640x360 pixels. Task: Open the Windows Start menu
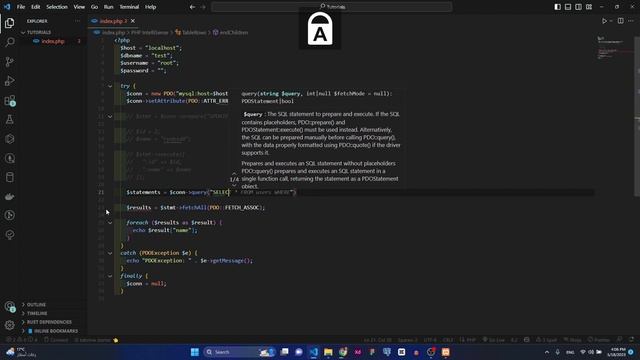coord(195,352)
